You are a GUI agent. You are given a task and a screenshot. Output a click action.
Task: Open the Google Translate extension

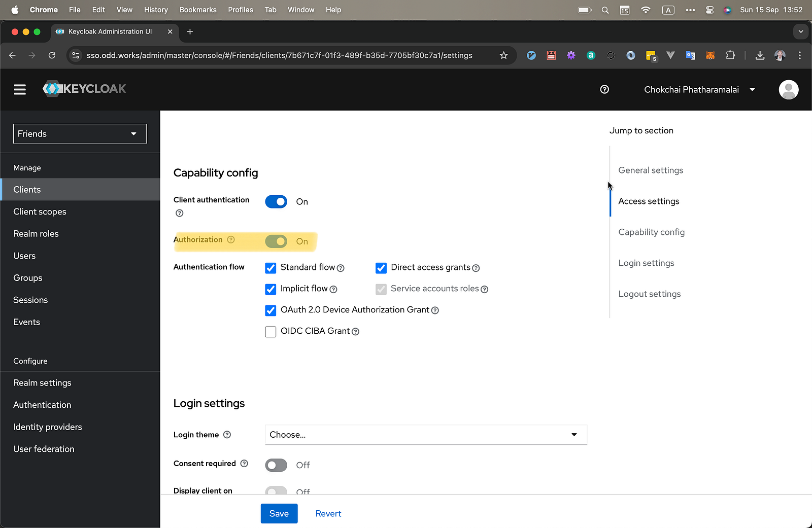pyautogui.click(x=690, y=55)
